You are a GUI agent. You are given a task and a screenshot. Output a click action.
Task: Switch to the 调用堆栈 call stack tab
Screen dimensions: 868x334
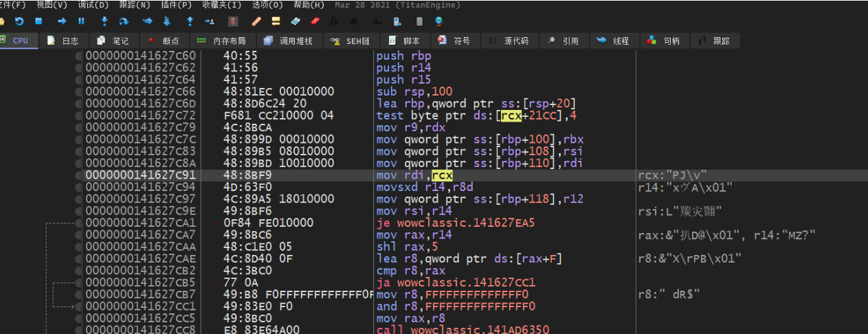click(x=289, y=41)
